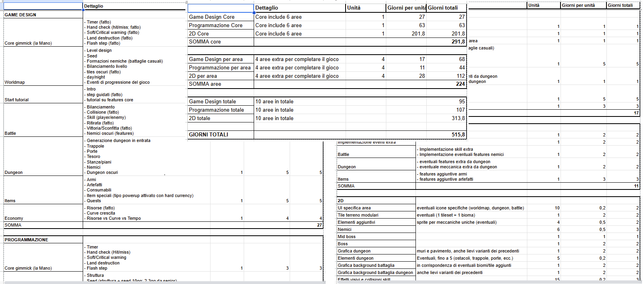Click the Worldmap row label
This screenshot has height=284, width=644.
(15, 82)
